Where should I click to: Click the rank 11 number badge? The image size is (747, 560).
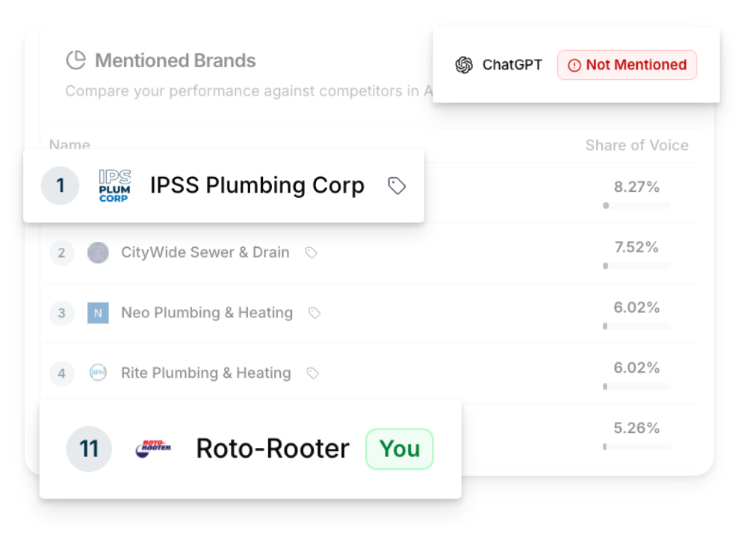89,449
